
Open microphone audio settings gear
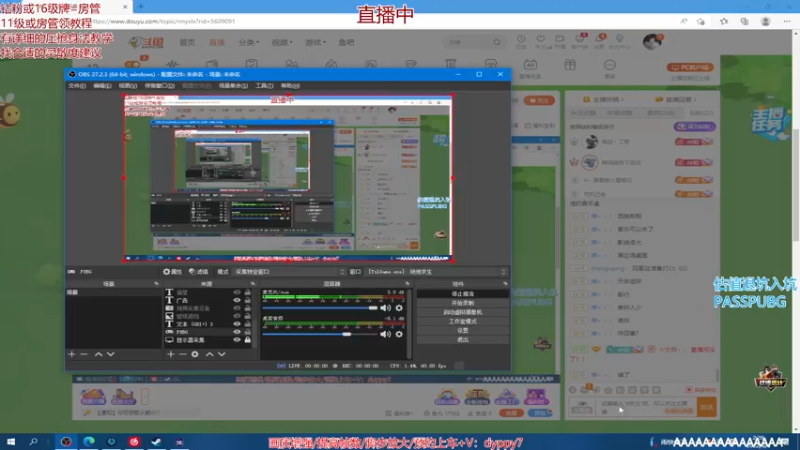click(x=399, y=308)
